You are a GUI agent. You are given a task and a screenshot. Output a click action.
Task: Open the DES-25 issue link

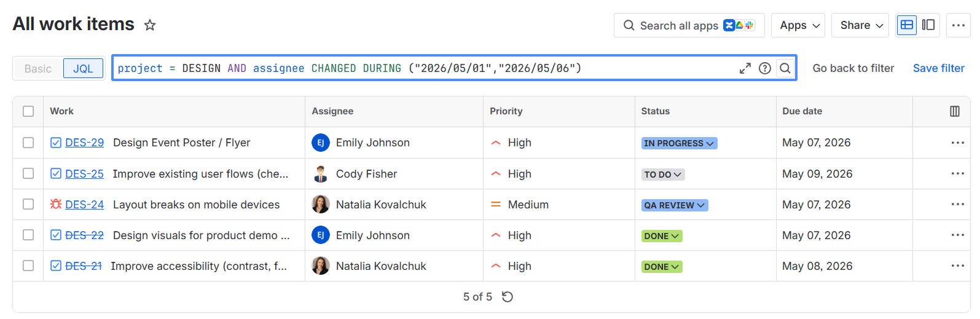pyautogui.click(x=84, y=174)
